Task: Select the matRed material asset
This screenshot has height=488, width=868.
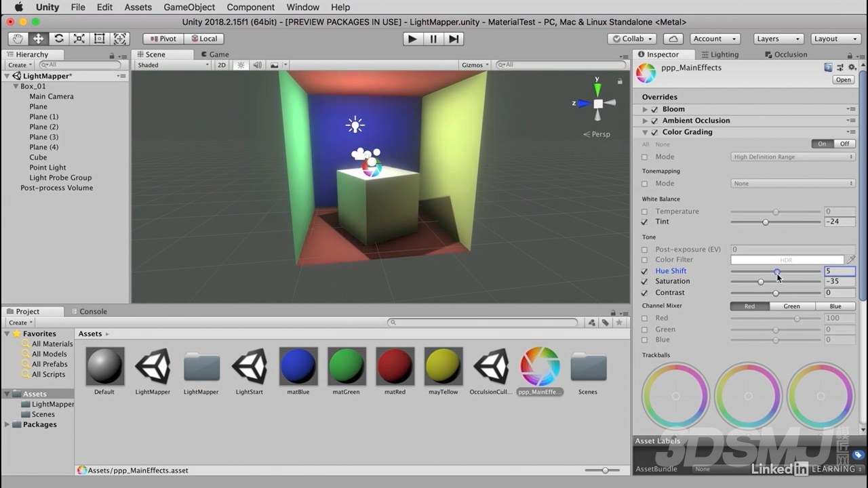Action: (x=395, y=367)
